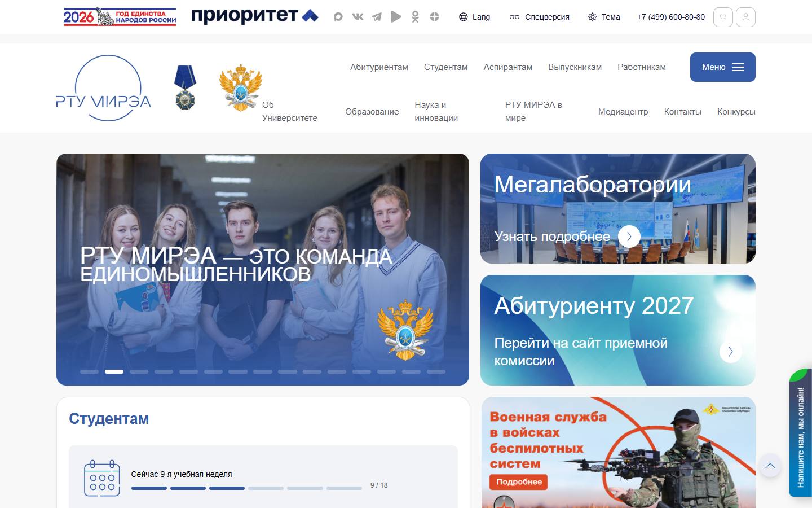Open the Odnoklassniki social icon
The image size is (812, 508).
click(x=415, y=17)
